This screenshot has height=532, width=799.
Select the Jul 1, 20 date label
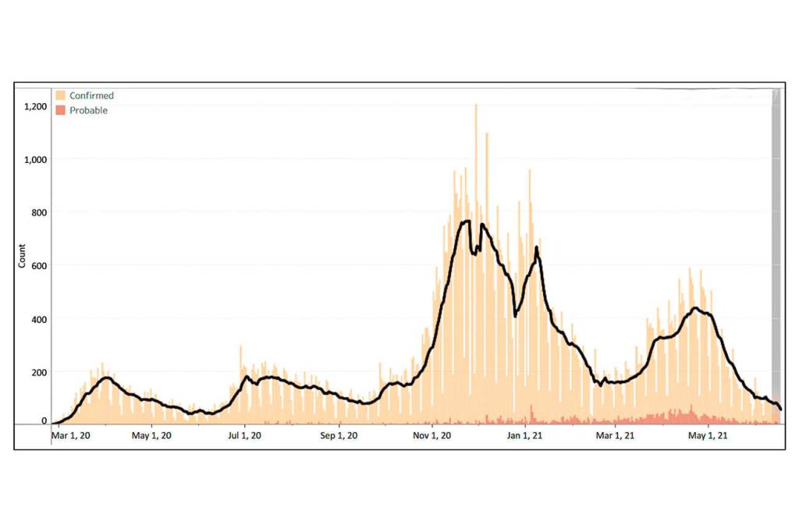(x=244, y=435)
